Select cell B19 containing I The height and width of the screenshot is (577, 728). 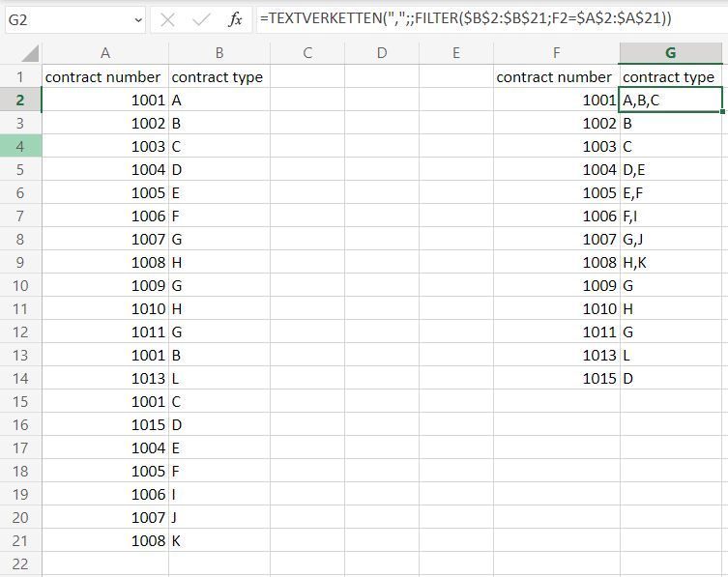pos(219,494)
